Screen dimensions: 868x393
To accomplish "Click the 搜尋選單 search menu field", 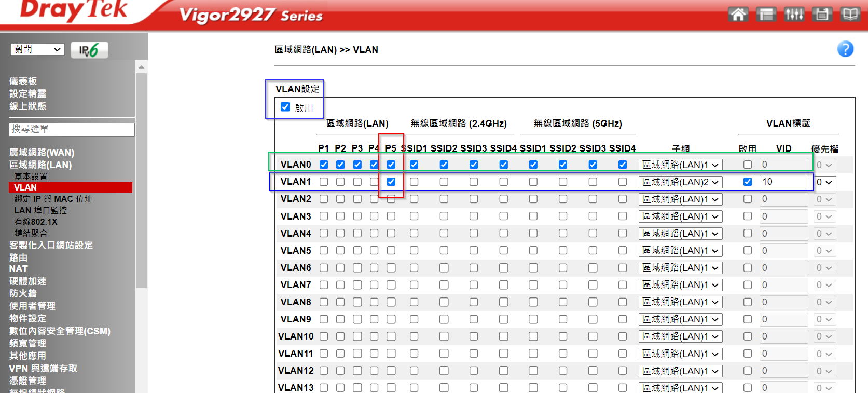I will (72, 129).
